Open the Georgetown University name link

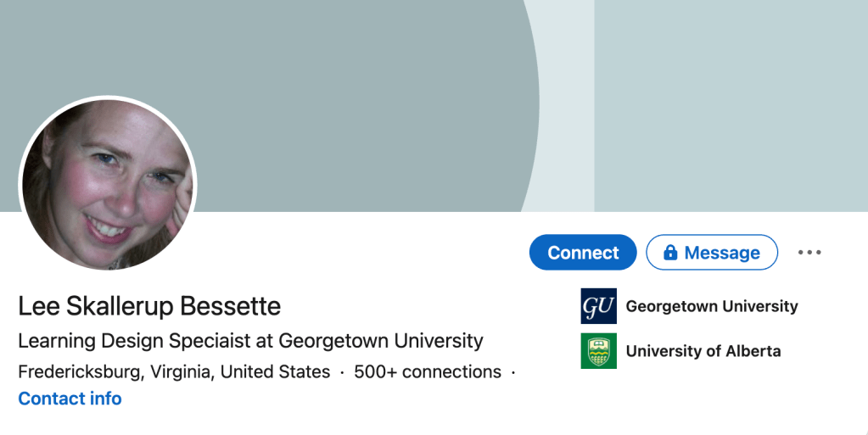712,306
